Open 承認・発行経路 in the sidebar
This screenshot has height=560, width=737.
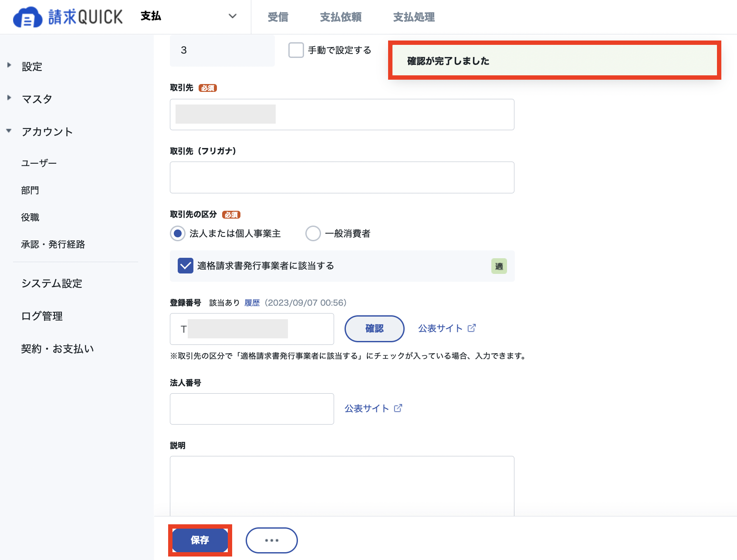(53, 244)
